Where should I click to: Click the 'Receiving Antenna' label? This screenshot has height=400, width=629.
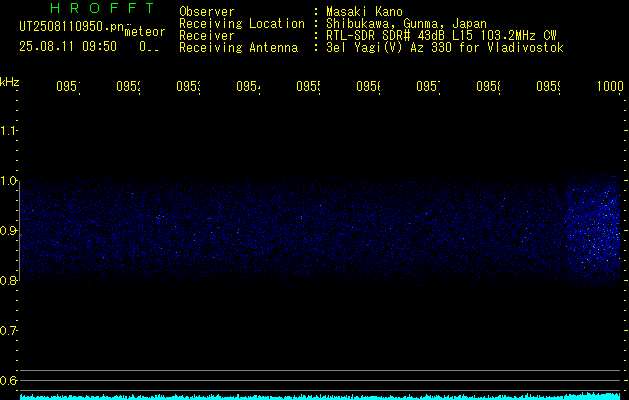tap(238, 48)
